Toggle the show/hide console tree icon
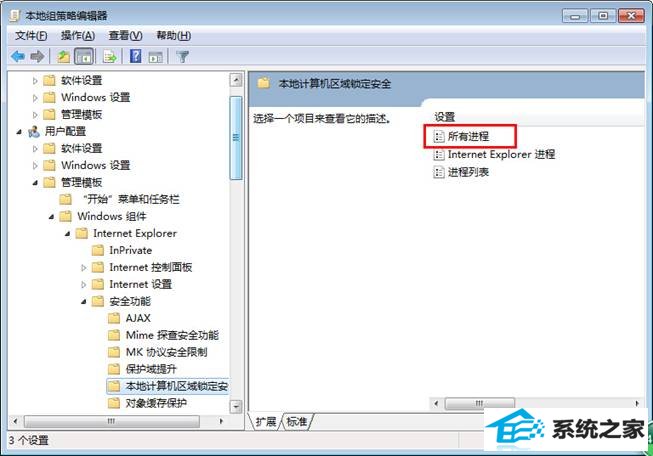 (84, 56)
